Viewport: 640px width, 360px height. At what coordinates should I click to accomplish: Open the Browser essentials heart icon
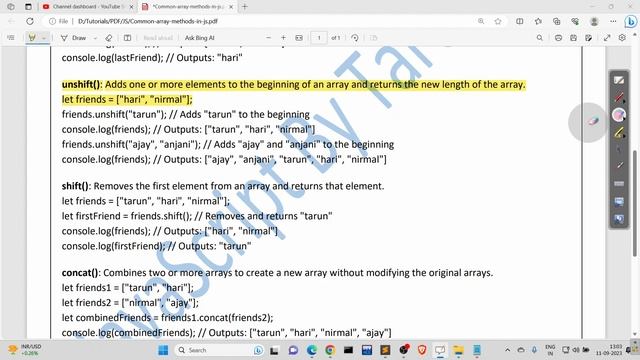[575, 21]
